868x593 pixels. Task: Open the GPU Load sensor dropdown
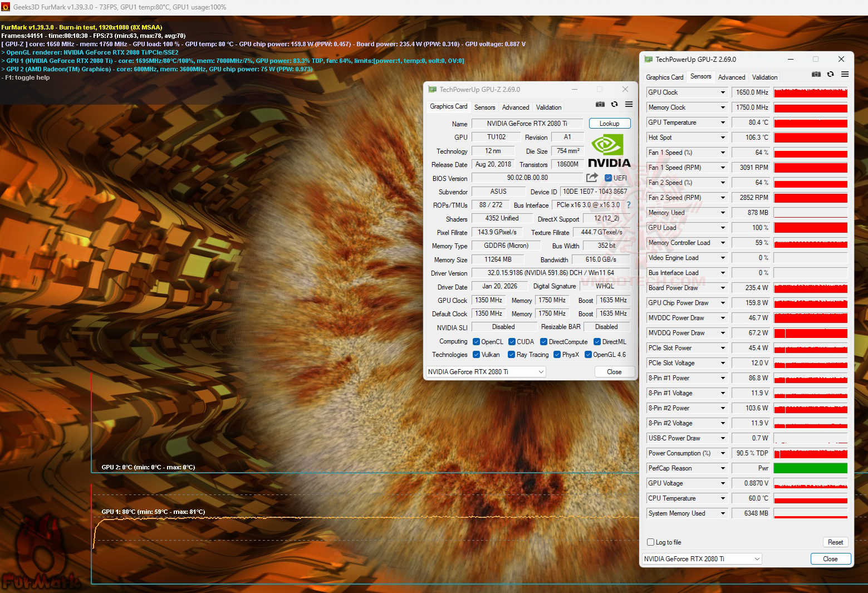point(723,228)
